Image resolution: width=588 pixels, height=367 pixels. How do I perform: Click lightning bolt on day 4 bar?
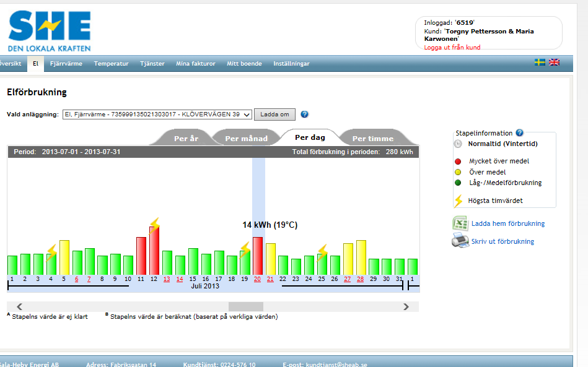(52, 253)
